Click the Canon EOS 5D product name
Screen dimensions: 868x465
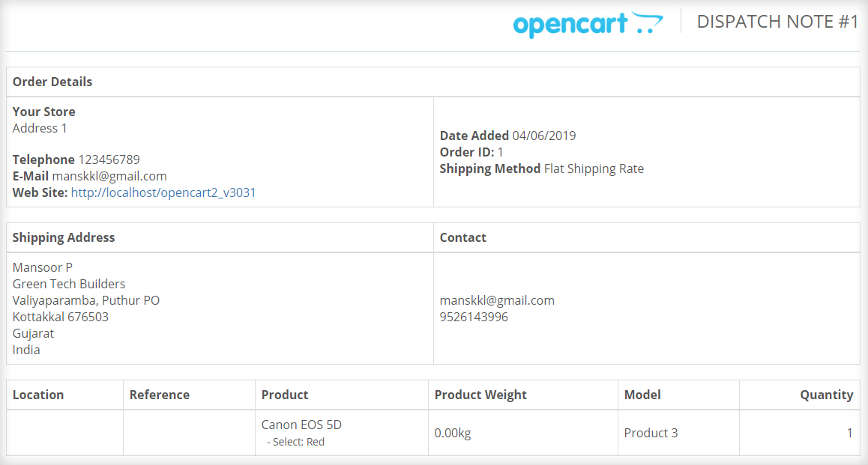click(301, 425)
